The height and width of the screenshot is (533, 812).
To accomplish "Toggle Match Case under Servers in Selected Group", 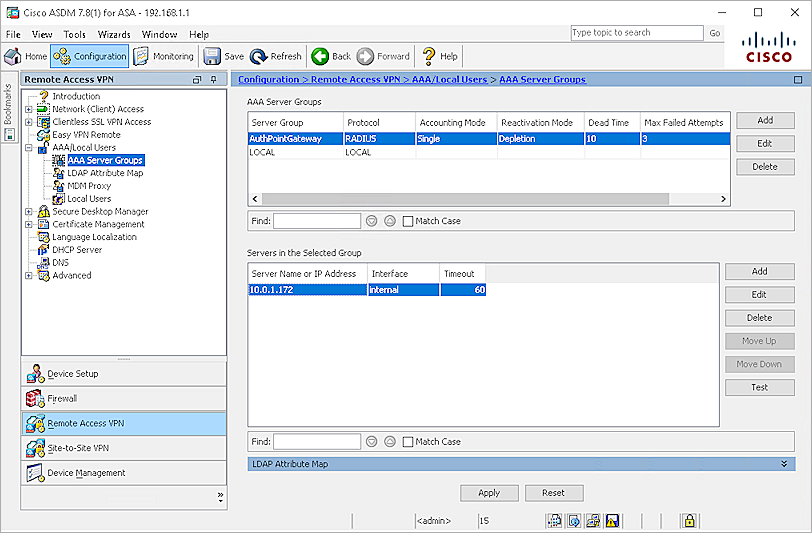I will pyautogui.click(x=408, y=441).
